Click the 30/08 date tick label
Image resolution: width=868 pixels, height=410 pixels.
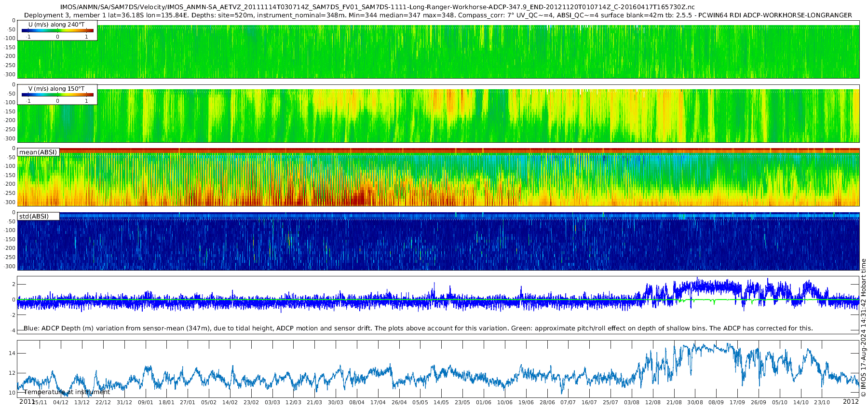point(695,402)
